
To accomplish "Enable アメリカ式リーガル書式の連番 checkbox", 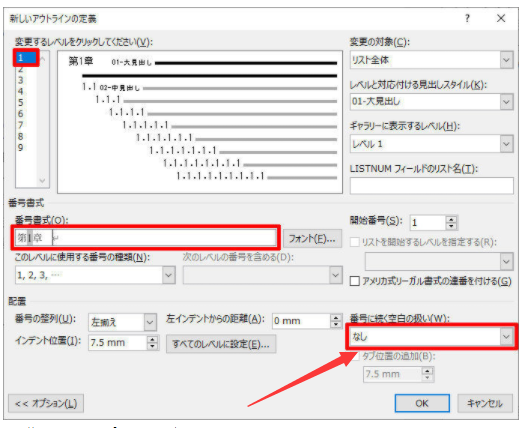I will point(355,281).
